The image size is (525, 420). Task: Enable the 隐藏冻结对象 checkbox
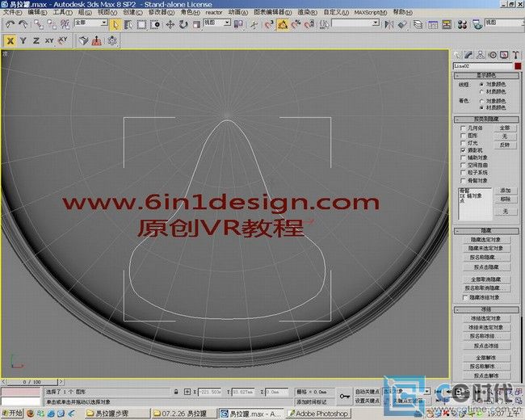464,297
